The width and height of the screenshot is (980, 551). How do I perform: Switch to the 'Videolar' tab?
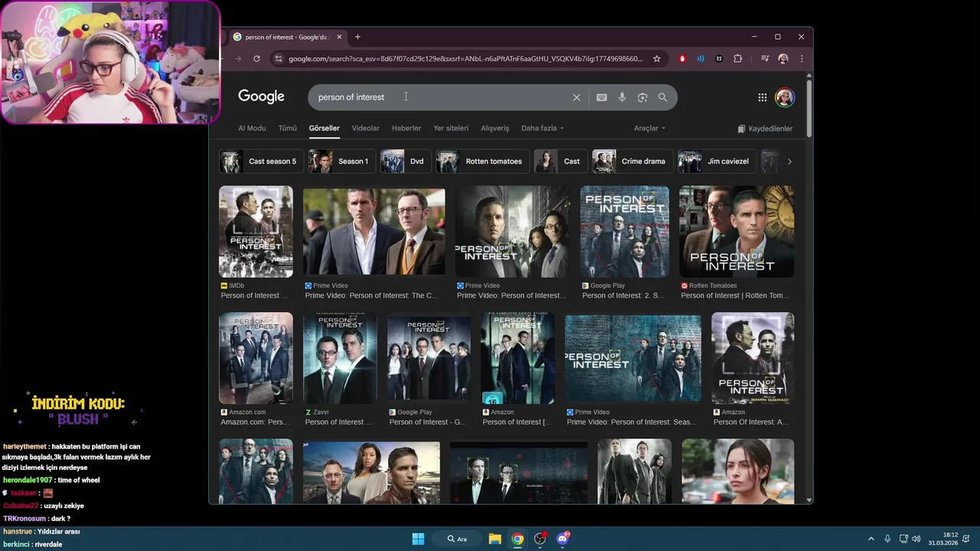click(x=366, y=129)
